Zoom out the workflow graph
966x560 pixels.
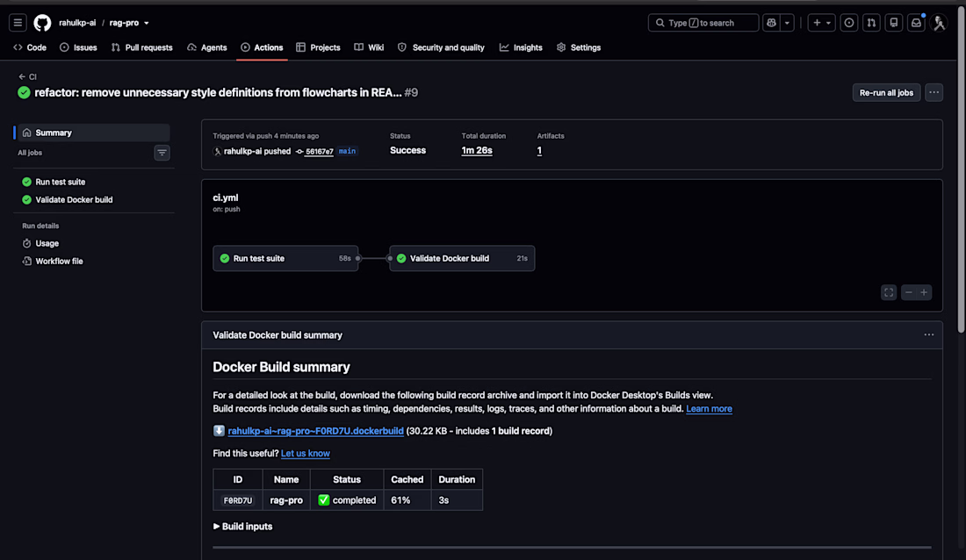(x=909, y=292)
